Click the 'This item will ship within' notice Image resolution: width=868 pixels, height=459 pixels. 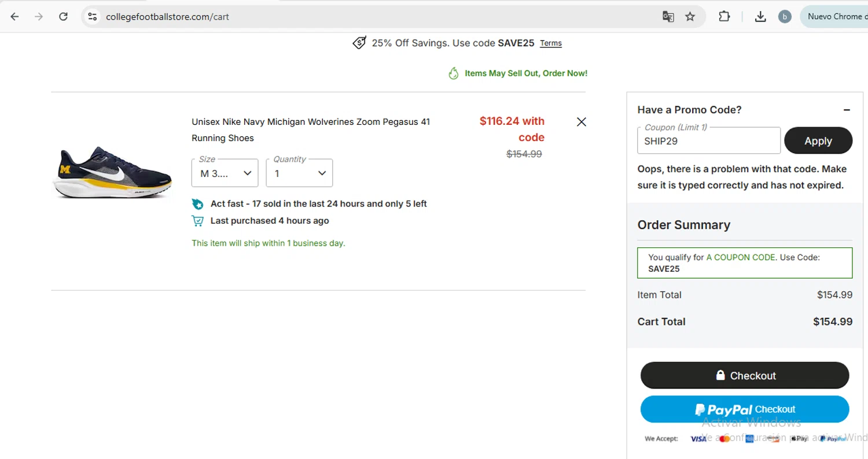[269, 243]
